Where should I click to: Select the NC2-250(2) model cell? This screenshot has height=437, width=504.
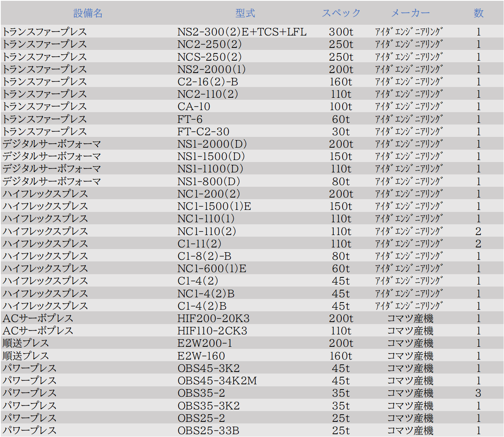[x=209, y=44]
